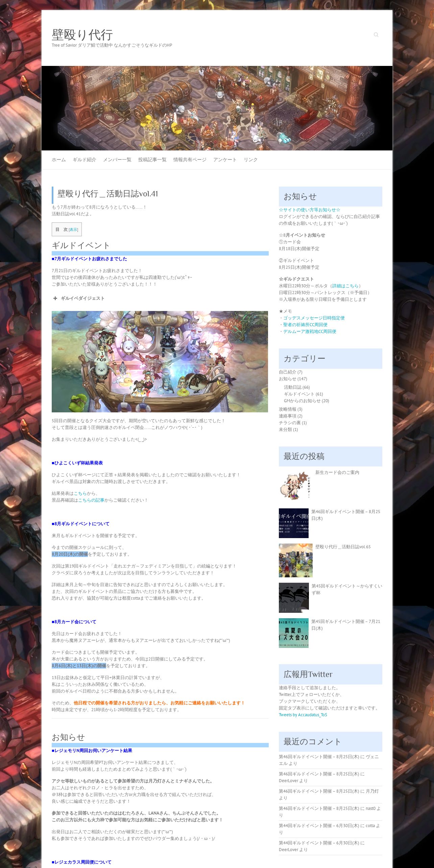Open the ホーム menu item
The width and height of the screenshot is (434, 868).
coord(59,160)
